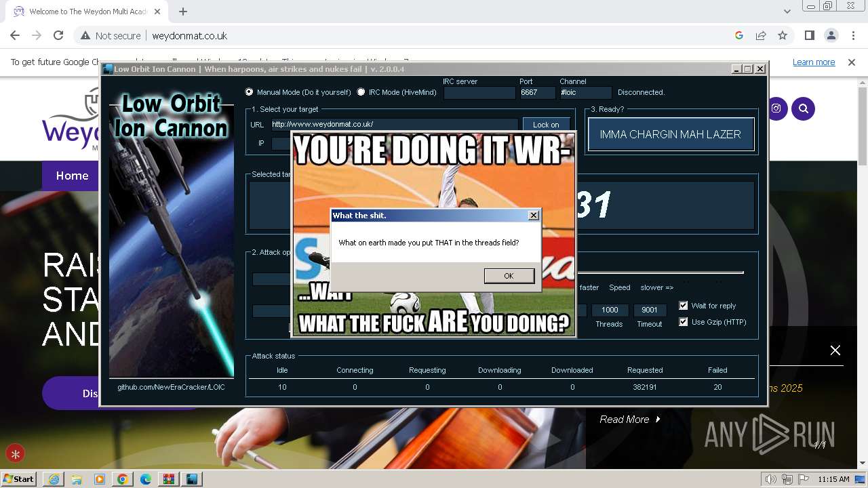Click the Action Center flag icon
868x488 pixels.
tap(804, 479)
